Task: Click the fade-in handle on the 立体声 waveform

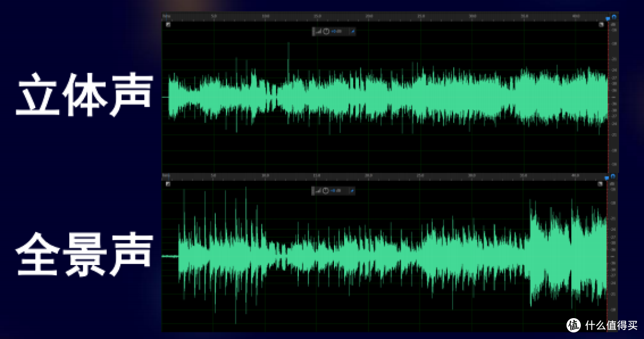Action: [x=168, y=24]
